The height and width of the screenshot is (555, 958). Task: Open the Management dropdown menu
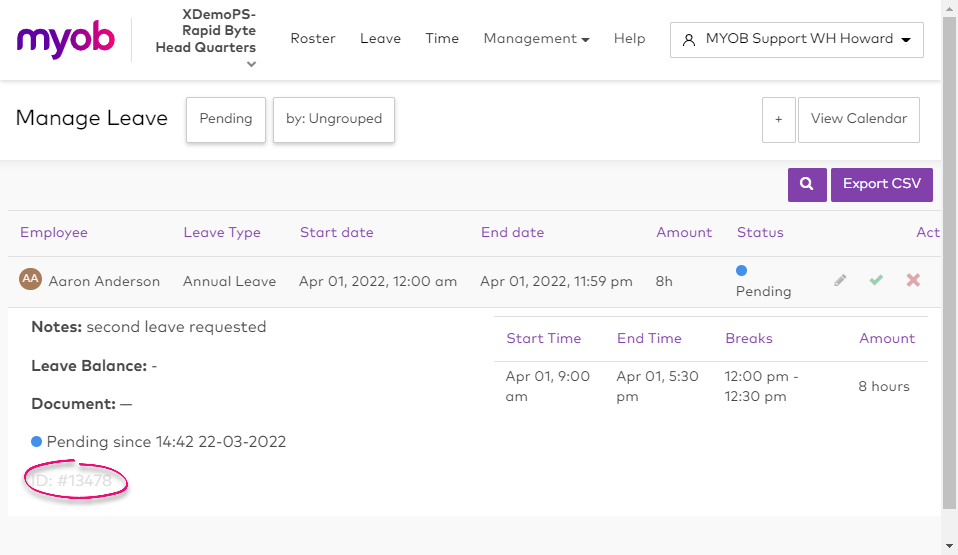[536, 39]
